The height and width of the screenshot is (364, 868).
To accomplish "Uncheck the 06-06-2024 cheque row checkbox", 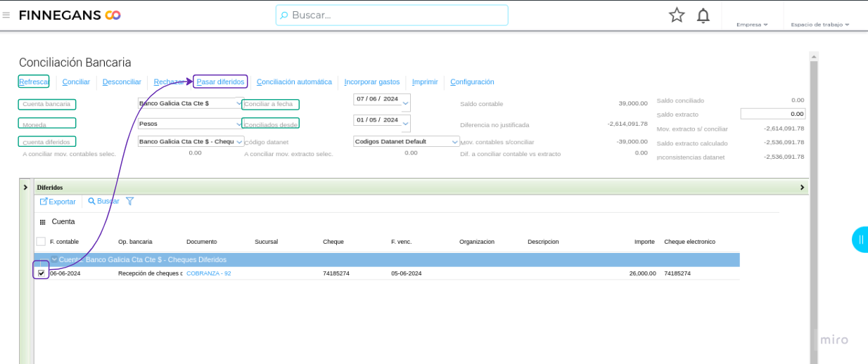I will click(42, 273).
